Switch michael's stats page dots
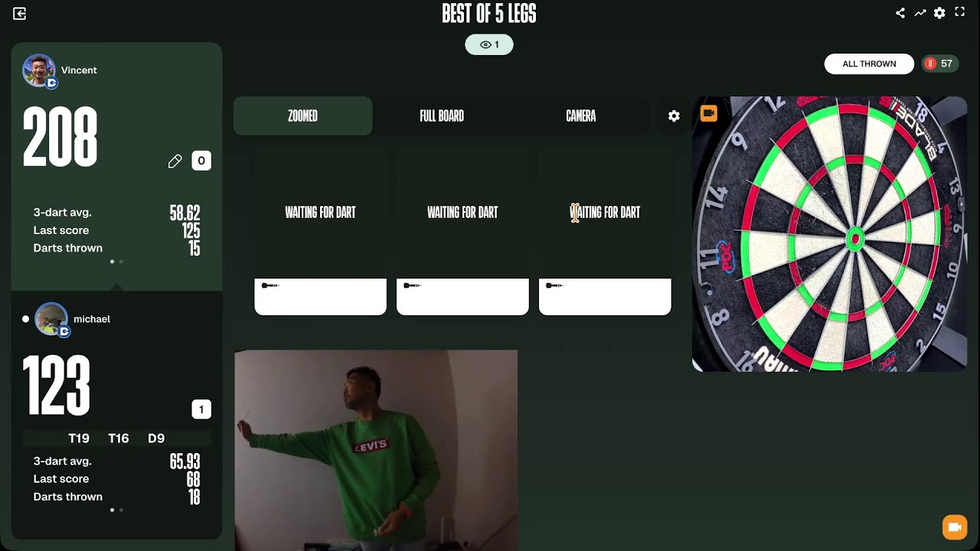This screenshot has height=551, width=980. 116,510
